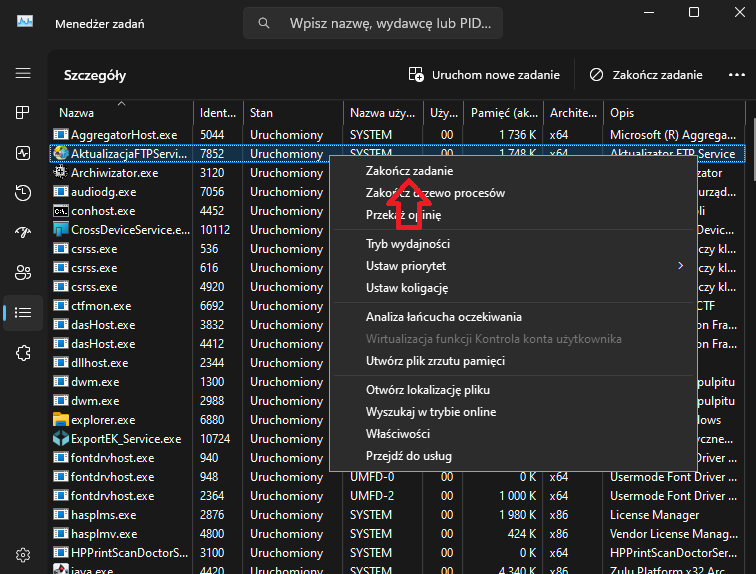The height and width of the screenshot is (574, 756).
Task: Choose Zakończ drzewo procesów menu entry
Action: [435, 193]
